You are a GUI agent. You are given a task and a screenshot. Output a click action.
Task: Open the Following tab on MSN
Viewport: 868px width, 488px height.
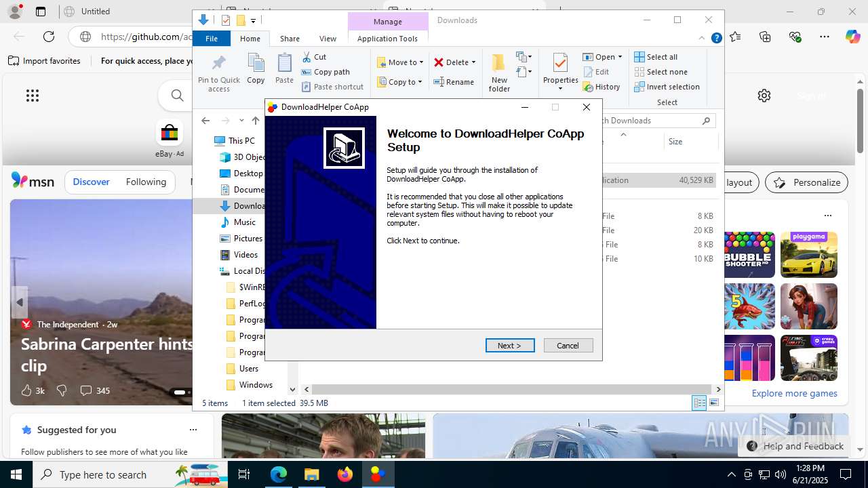click(146, 182)
